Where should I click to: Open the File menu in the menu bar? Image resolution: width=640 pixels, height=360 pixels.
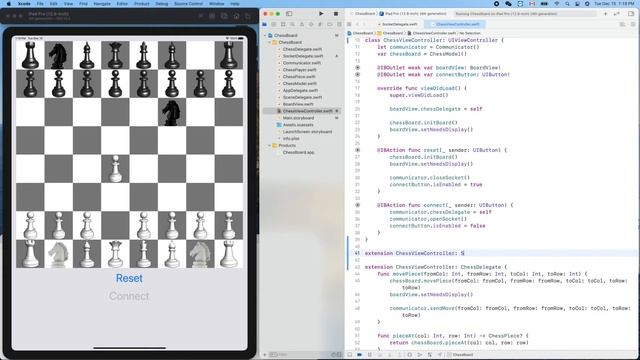[x=40, y=4]
